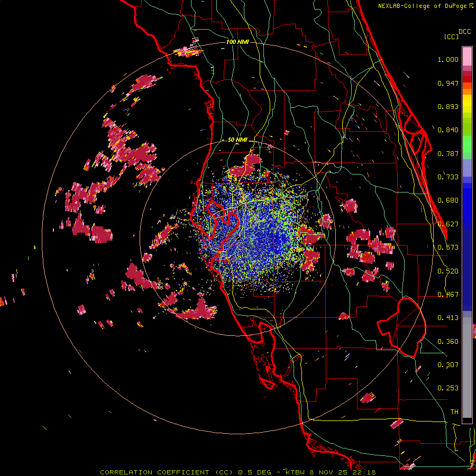
Task: Click the 0.787 value on the color scale
Action: pos(448,153)
